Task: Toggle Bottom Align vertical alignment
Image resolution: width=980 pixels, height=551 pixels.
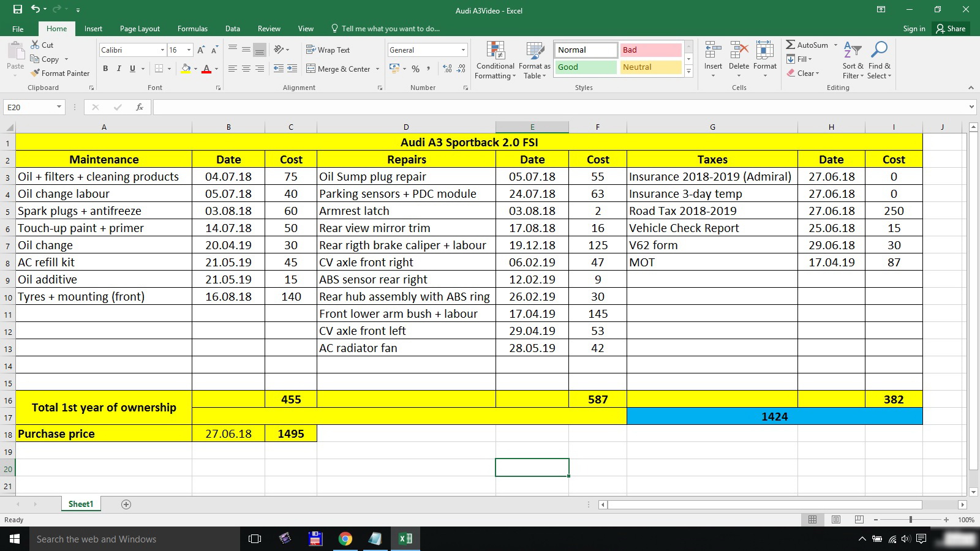Action: [260, 50]
